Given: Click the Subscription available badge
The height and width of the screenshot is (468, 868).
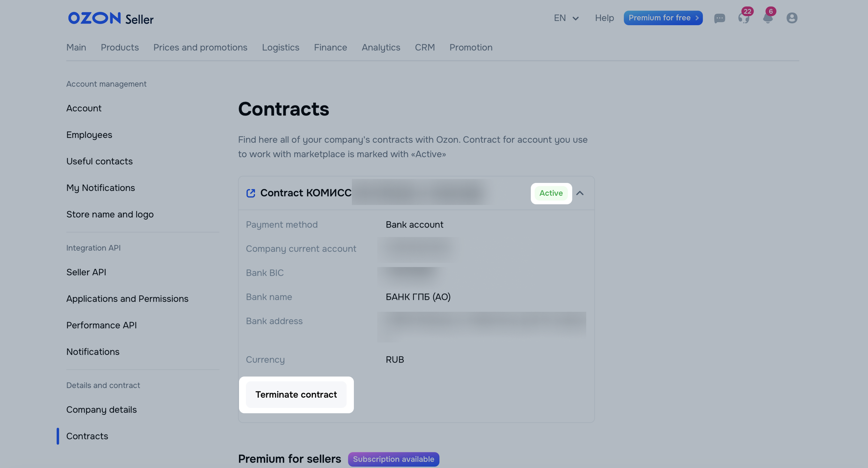Looking at the screenshot, I should 393,459.
